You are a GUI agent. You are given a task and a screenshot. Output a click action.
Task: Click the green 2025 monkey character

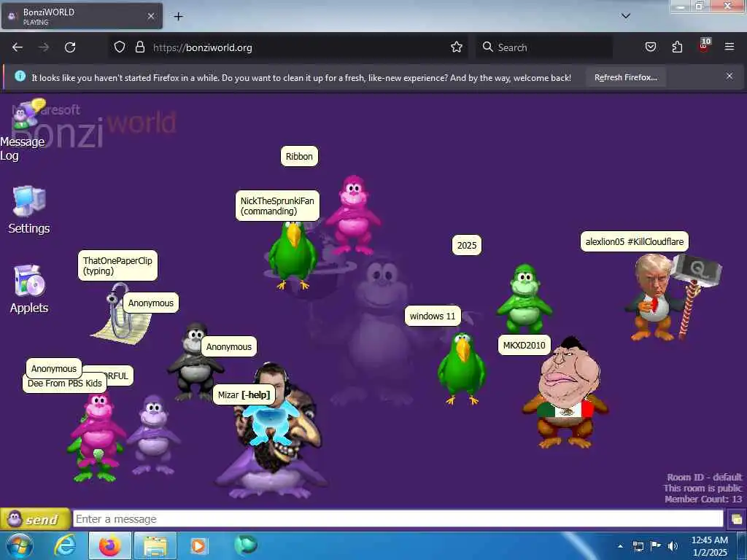pos(524,298)
